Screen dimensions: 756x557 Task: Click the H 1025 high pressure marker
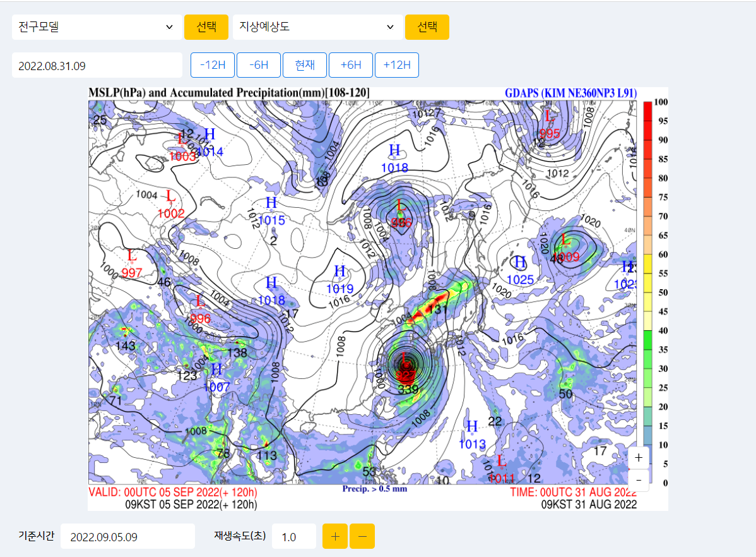(x=521, y=270)
